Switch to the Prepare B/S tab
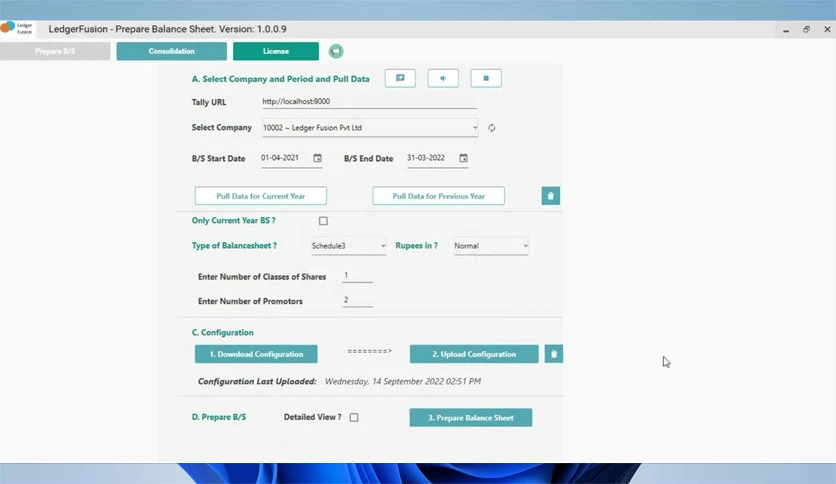The width and height of the screenshot is (836, 484). (x=55, y=51)
